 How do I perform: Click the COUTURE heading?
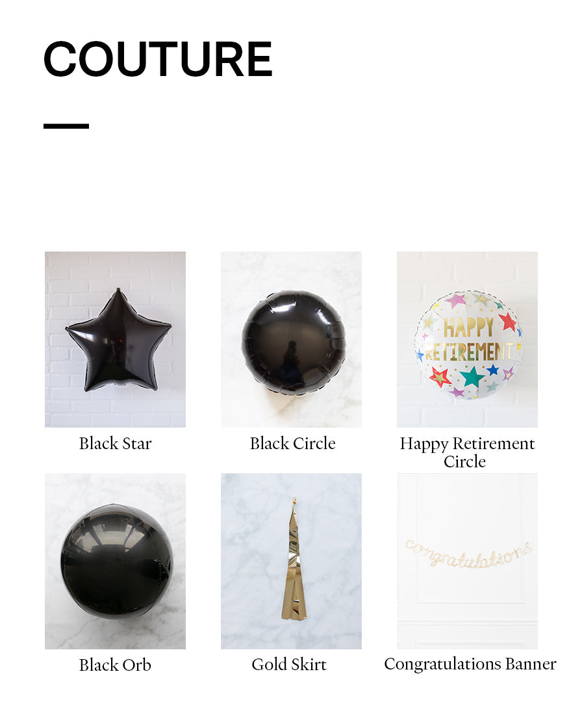click(x=158, y=59)
